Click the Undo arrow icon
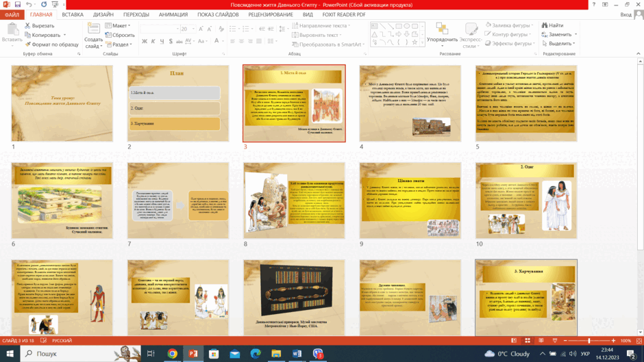644x362 pixels. pos(29,5)
